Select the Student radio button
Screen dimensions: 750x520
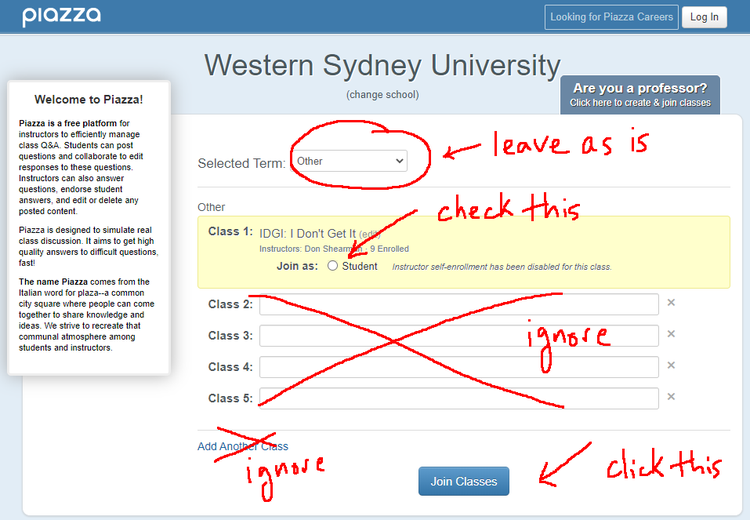click(333, 266)
